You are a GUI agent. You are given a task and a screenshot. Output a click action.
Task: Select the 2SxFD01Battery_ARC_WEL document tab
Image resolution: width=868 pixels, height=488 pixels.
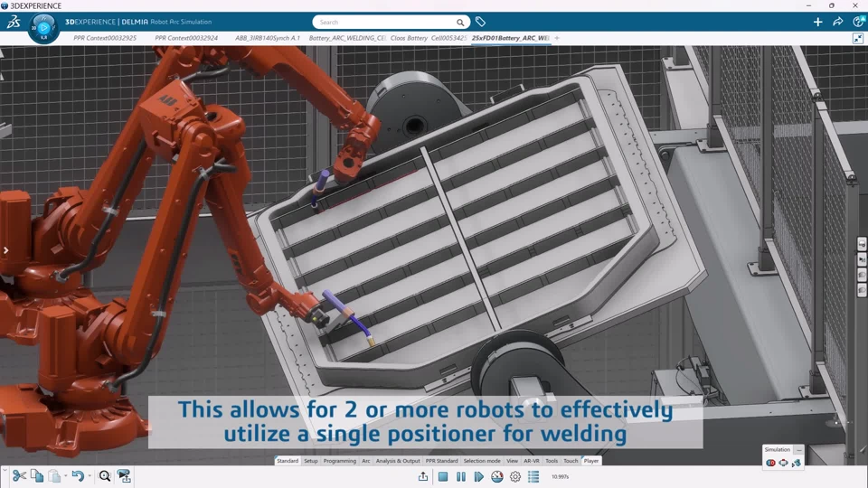pos(510,38)
